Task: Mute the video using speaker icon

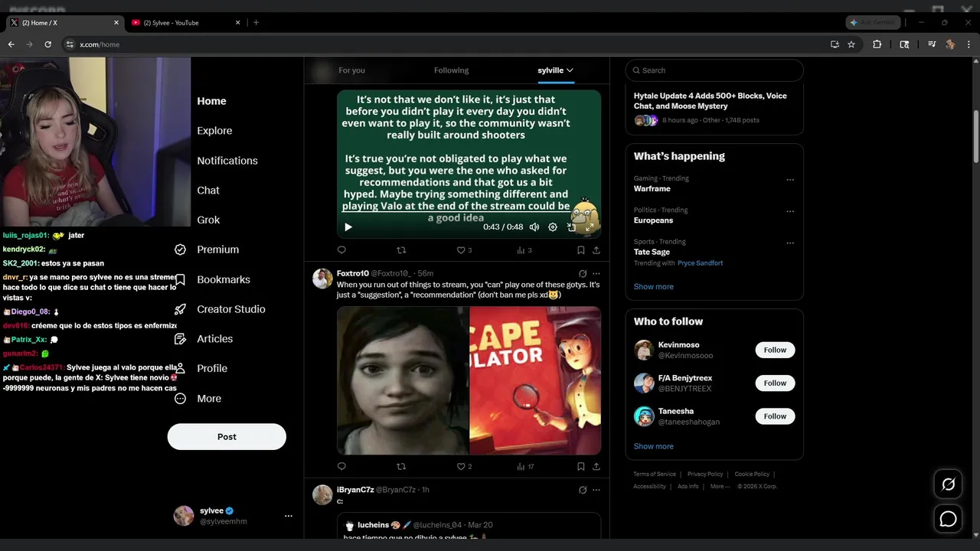Action: pyautogui.click(x=534, y=227)
